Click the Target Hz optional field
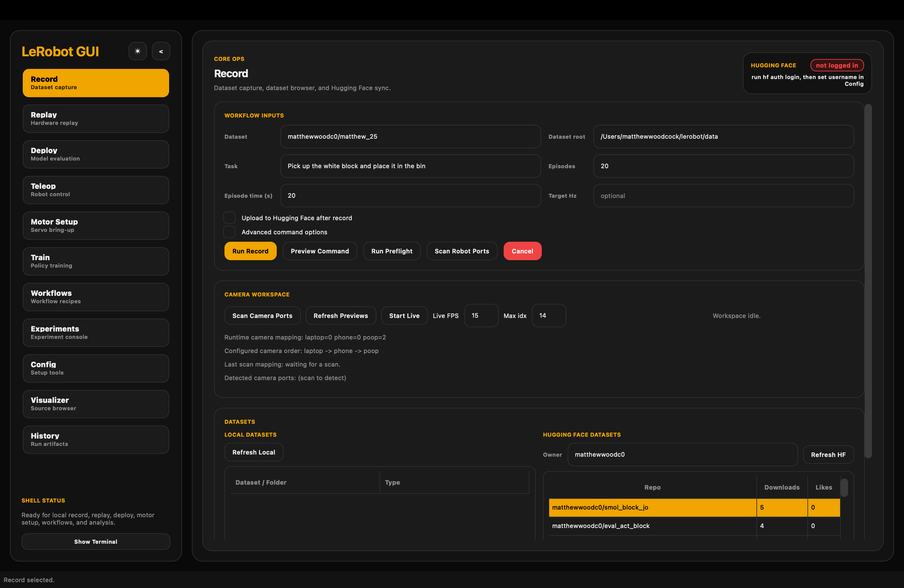 point(724,196)
